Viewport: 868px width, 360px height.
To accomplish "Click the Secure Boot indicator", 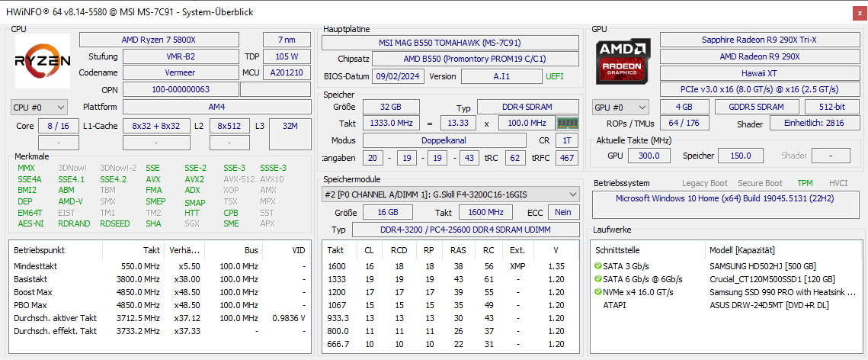I will [760, 183].
